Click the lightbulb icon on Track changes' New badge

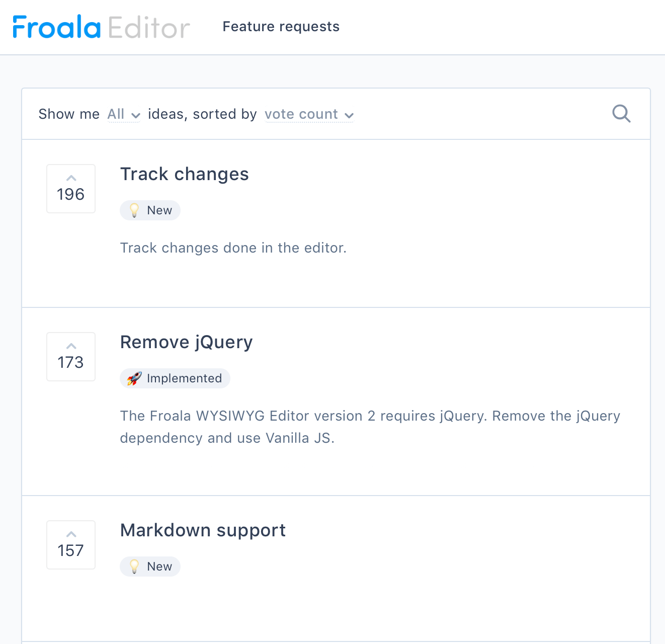135,210
